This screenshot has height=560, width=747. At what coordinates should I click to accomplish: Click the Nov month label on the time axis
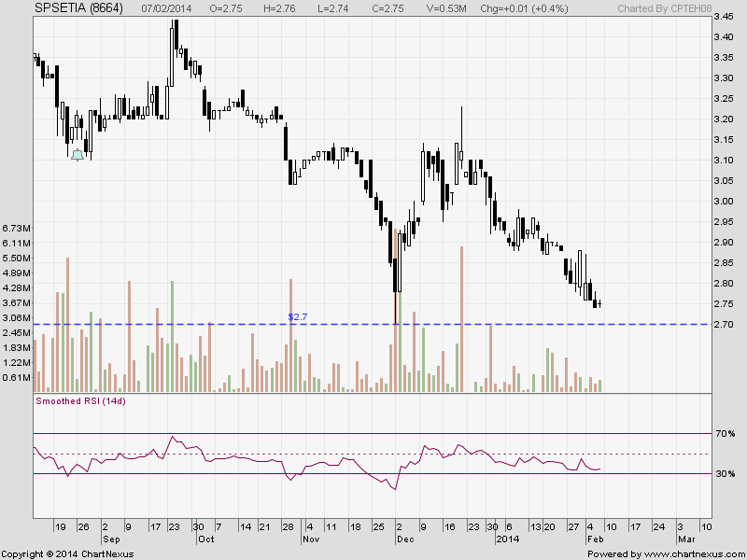pyautogui.click(x=311, y=539)
